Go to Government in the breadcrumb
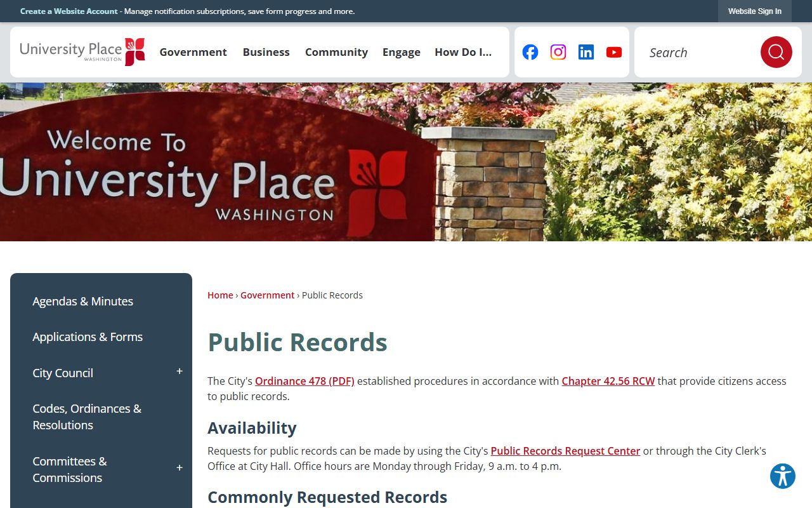The height and width of the screenshot is (508, 812). coord(268,295)
